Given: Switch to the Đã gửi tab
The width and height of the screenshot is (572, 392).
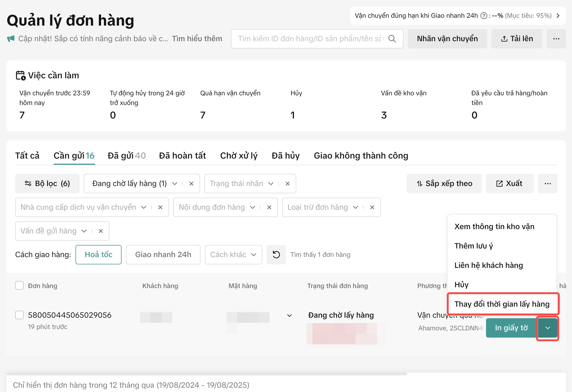Looking at the screenshot, I should pos(126,156).
